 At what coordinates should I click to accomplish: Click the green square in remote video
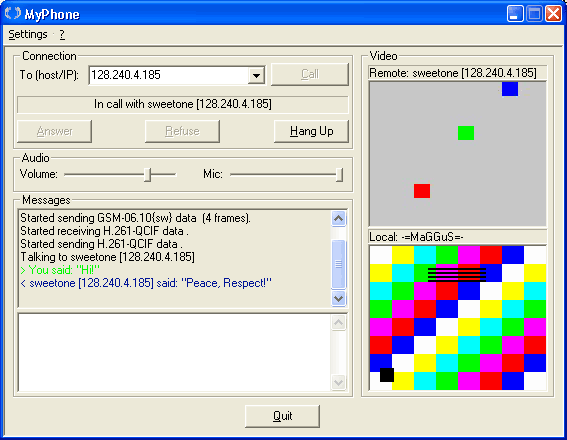(x=466, y=133)
